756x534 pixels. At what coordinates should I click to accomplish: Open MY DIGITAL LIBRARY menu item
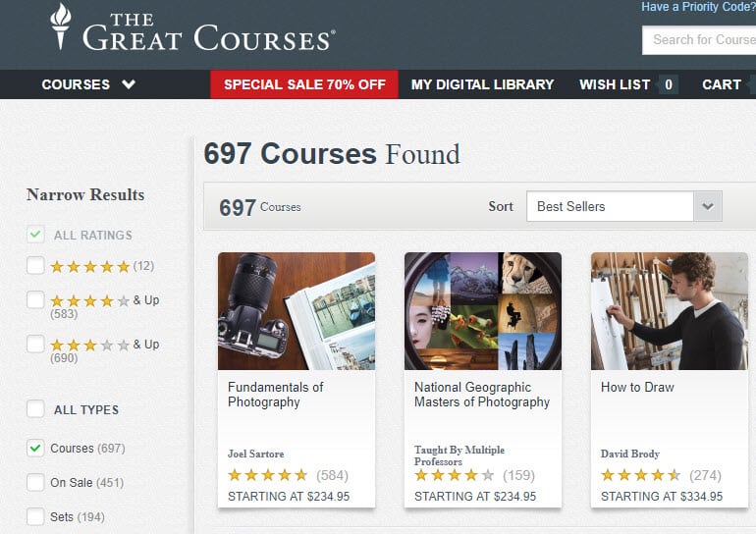pyautogui.click(x=483, y=84)
